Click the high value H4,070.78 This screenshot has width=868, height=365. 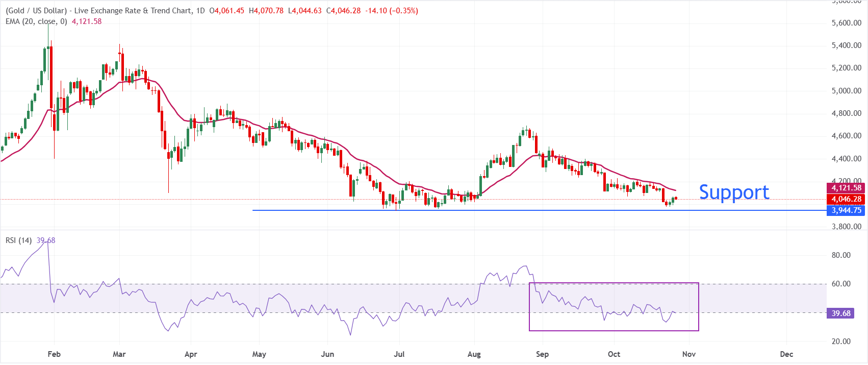point(266,11)
